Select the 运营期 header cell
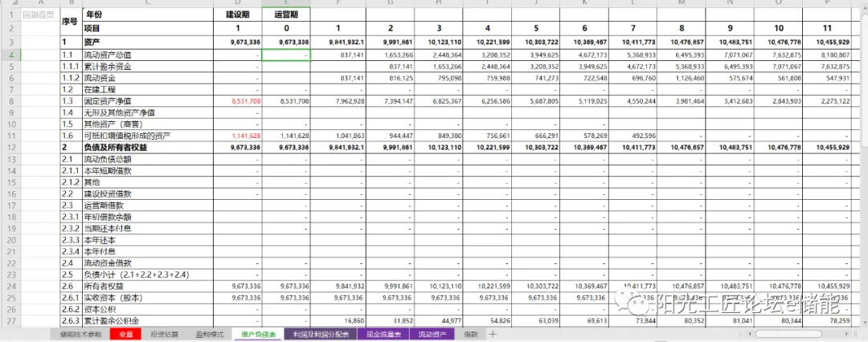This screenshot has height=342, width=868. [285, 15]
